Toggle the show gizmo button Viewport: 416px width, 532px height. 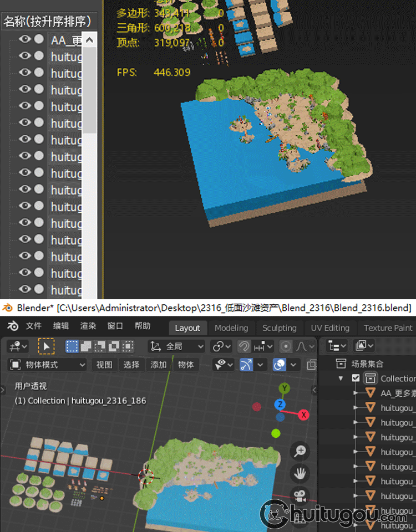(x=246, y=365)
